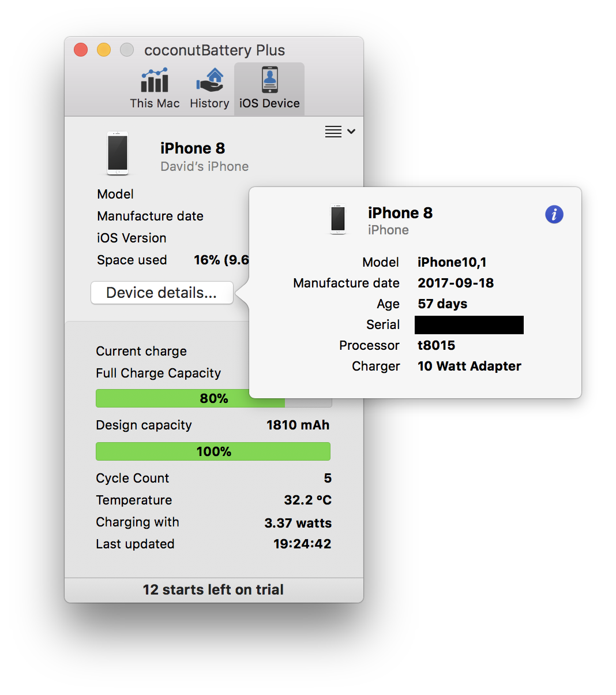The image size is (616, 695).
Task: Select the 19:24:42 last updated time
Action: 302,544
